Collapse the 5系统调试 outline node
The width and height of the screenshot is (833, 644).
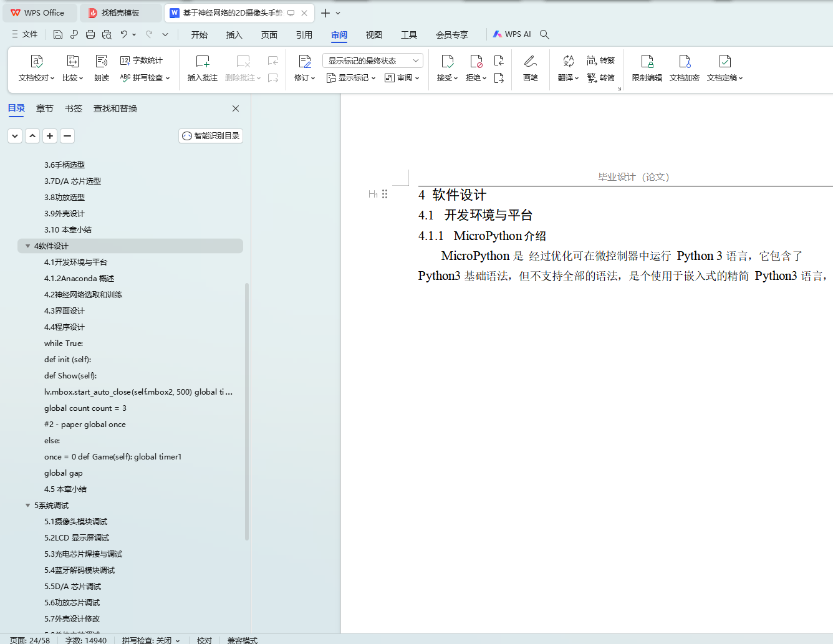(27, 506)
